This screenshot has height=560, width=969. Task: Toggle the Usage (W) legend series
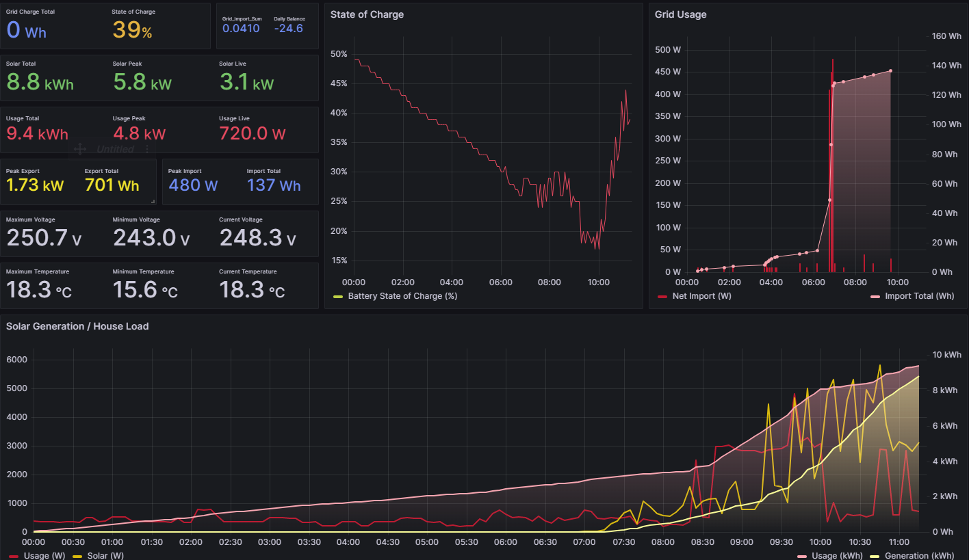pos(44,556)
